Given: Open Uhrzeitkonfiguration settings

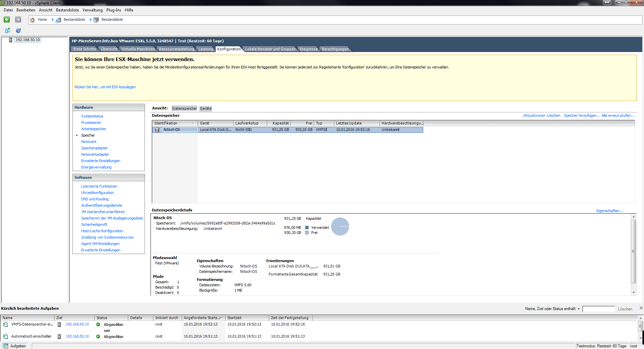Looking at the screenshot, I should click(98, 193).
